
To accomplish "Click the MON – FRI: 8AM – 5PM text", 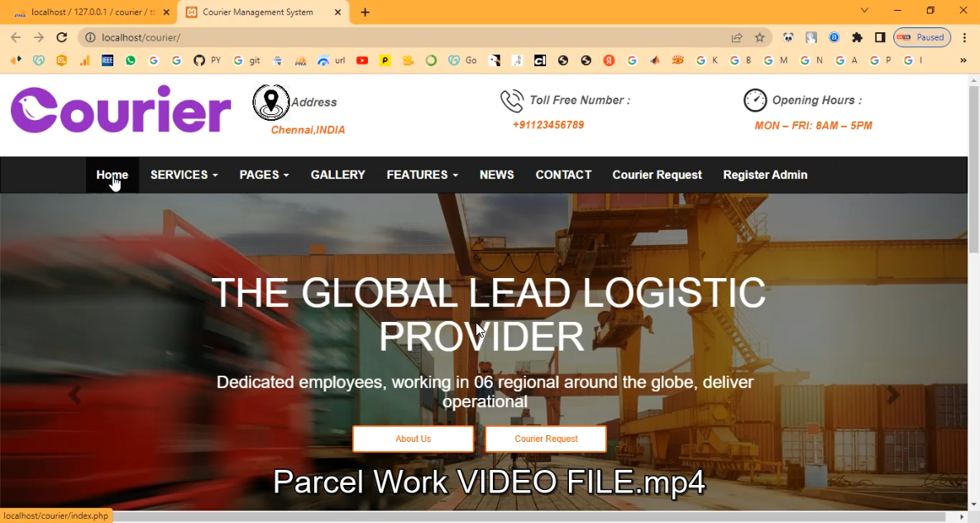I will (813, 126).
